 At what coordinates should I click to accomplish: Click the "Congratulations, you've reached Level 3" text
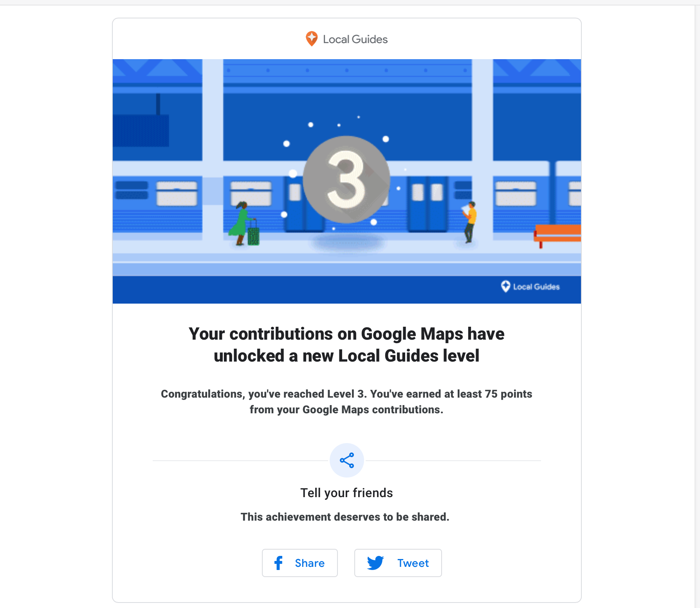pyautogui.click(x=347, y=402)
